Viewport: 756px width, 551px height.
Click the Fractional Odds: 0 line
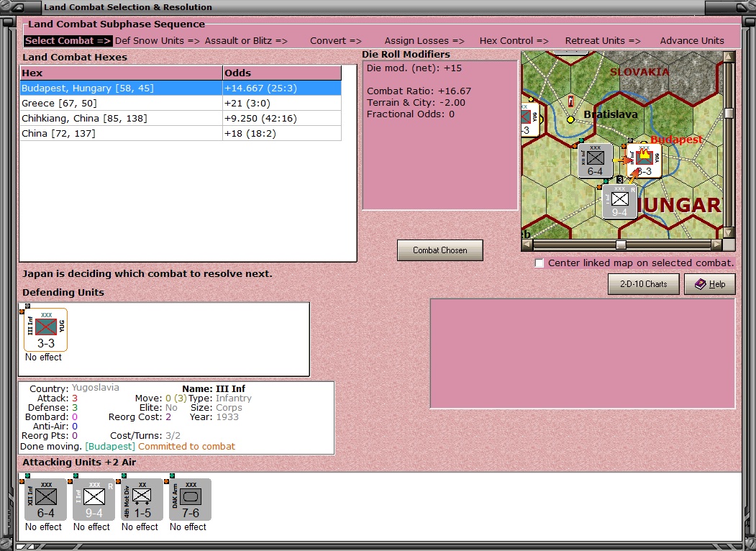click(x=410, y=114)
